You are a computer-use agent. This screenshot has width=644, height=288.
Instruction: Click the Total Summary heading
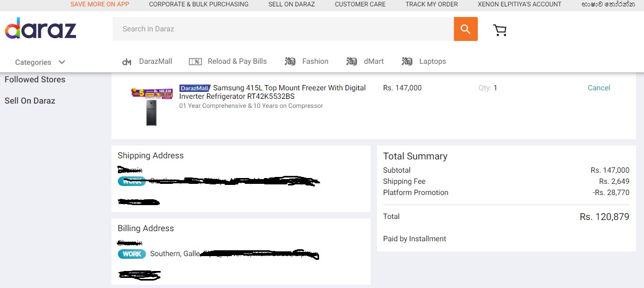point(415,156)
